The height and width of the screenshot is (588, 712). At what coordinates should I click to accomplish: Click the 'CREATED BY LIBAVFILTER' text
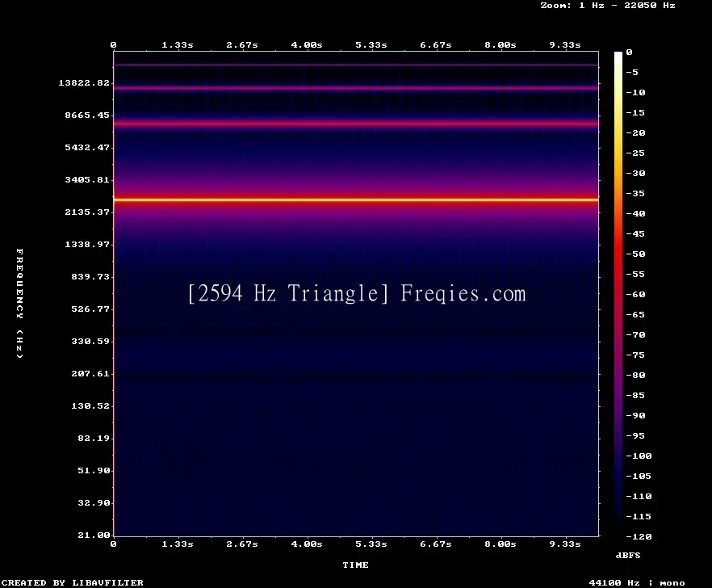pyautogui.click(x=72, y=582)
